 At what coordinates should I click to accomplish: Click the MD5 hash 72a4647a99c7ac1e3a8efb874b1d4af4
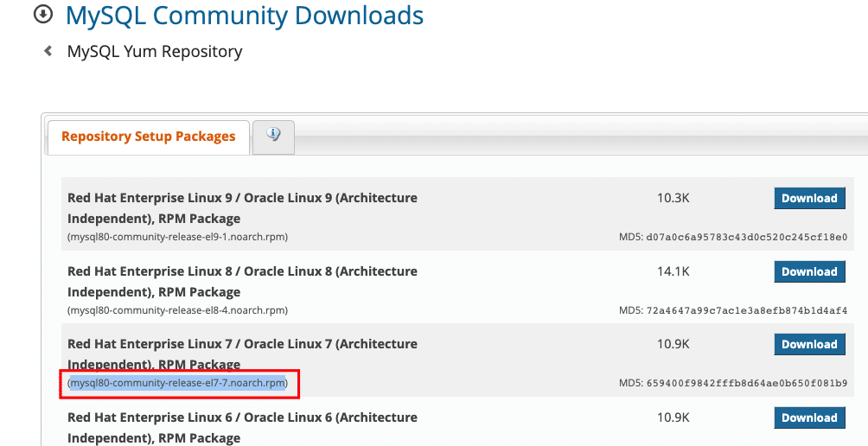pos(747,311)
